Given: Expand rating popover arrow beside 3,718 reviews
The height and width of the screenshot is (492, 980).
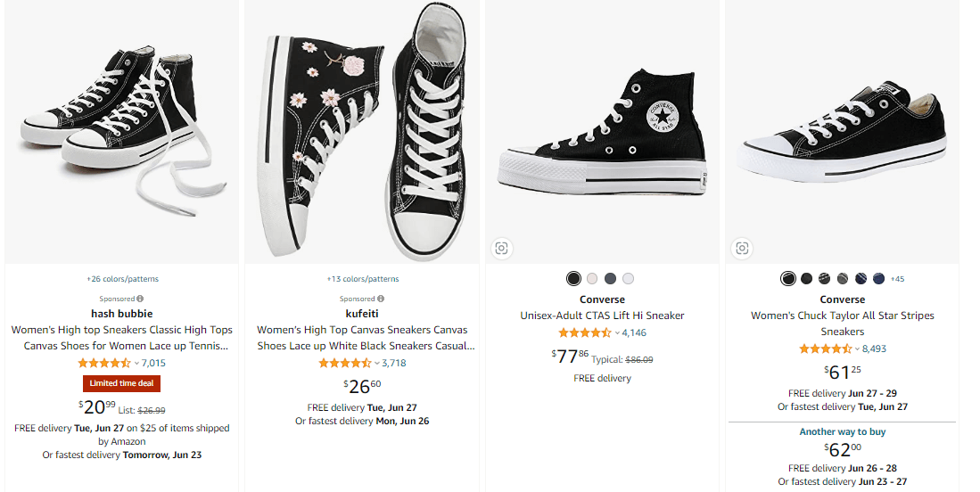Looking at the screenshot, I should point(376,364).
